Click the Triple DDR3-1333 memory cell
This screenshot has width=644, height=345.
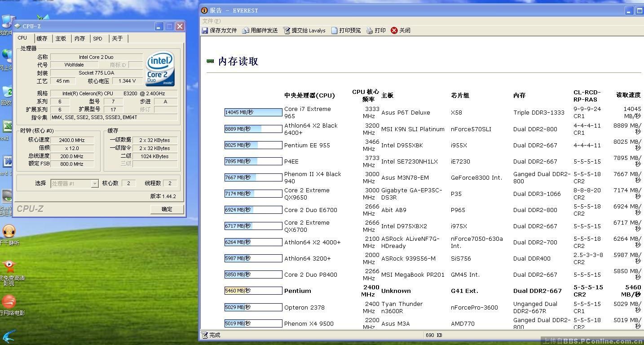point(539,113)
